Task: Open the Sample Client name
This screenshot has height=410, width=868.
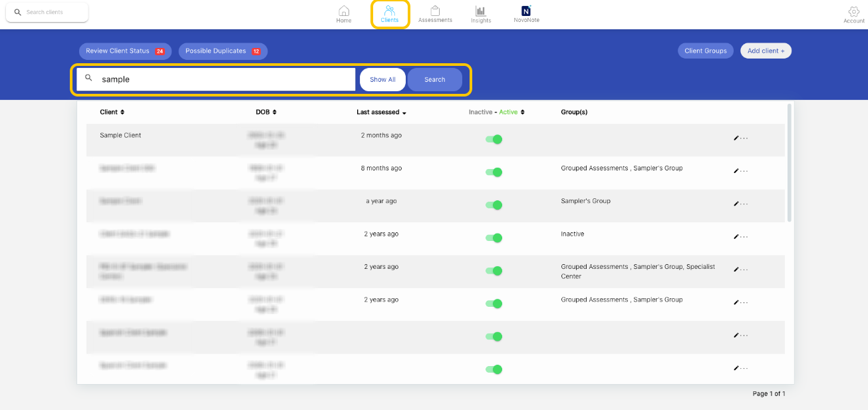Action: coord(120,135)
